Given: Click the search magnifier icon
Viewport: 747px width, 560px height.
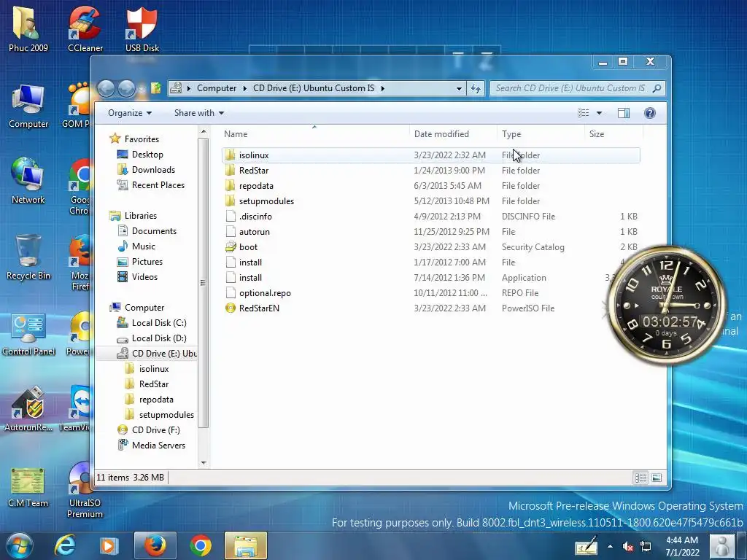Looking at the screenshot, I should [657, 88].
